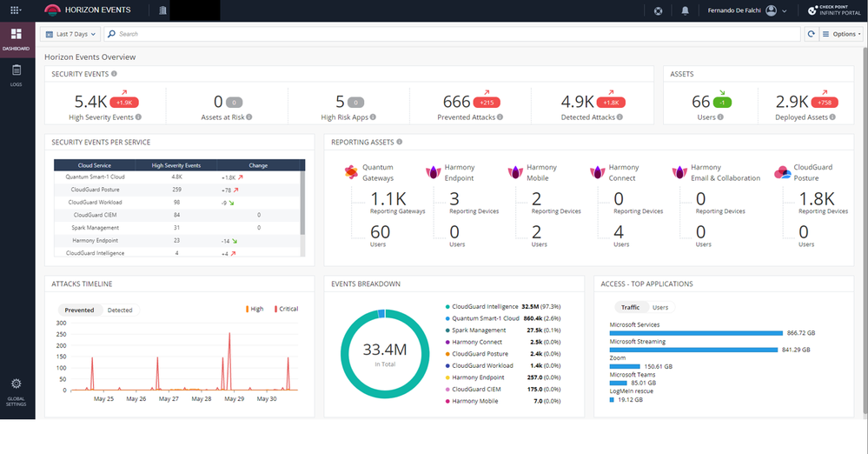Screen dimensions: 868x454
Task: Click the Assets at Risk info icon
Action: [x=249, y=117]
